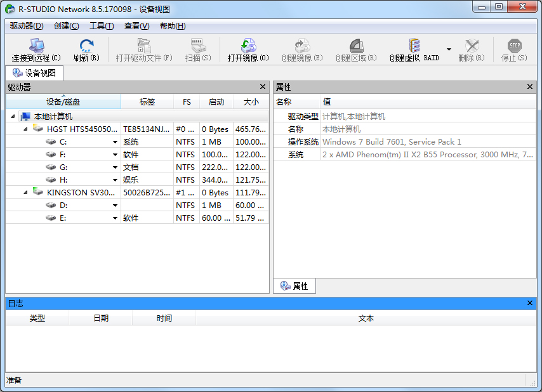This screenshot has width=542, height=392.
Task: Click the 值 properties column header
Action: [428, 102]
